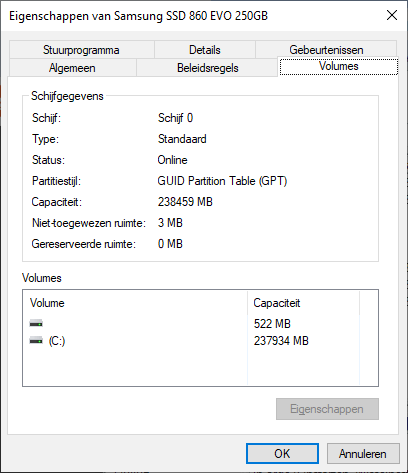Click the Capaciteit column header

click(x=303, y=303)
